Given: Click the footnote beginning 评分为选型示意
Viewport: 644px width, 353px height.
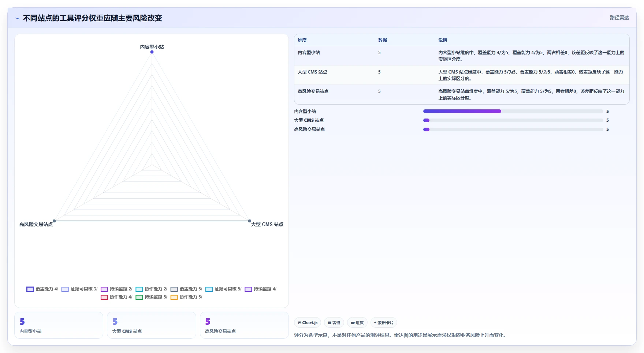Looking at the screenshot, I should point(401,335).
